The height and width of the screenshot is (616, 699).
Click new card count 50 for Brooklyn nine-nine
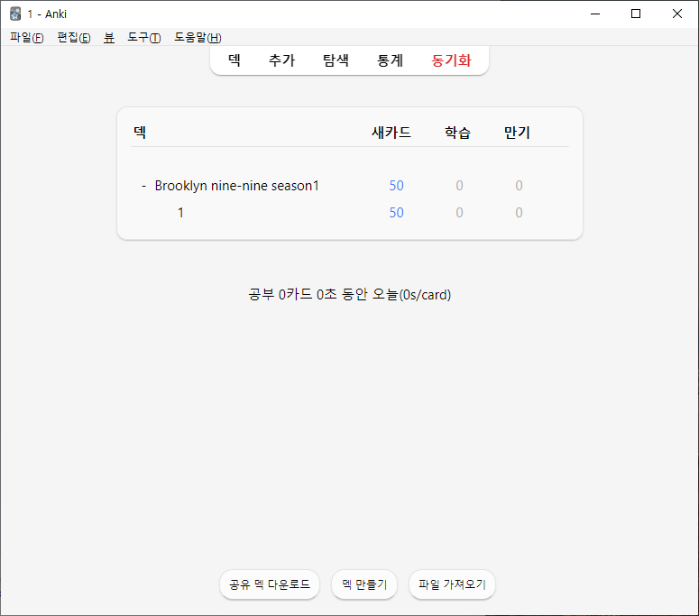(x=396, y=186)
